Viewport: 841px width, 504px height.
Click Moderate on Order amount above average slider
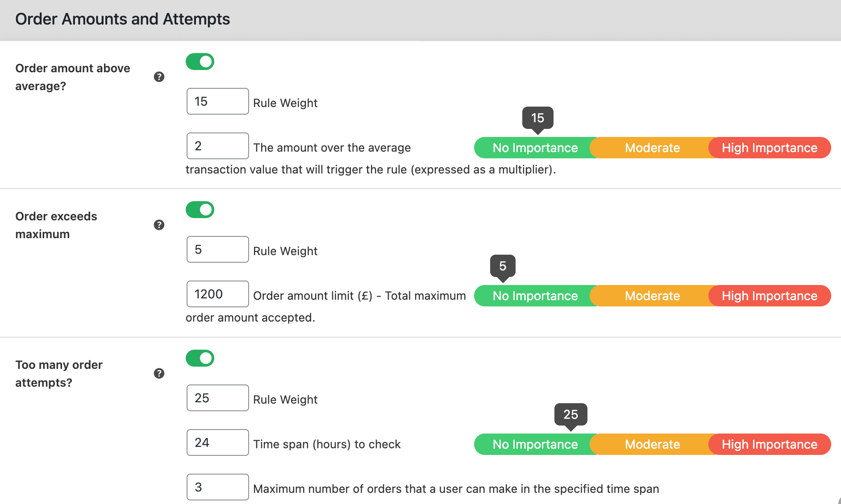652,148
